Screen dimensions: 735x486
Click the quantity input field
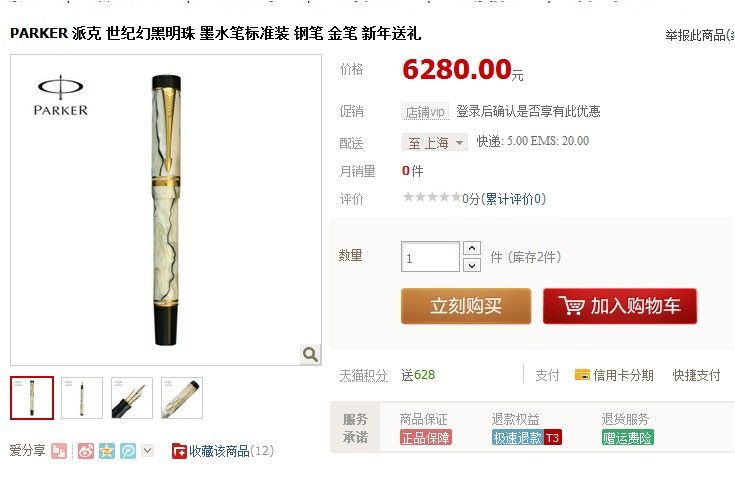430,257
